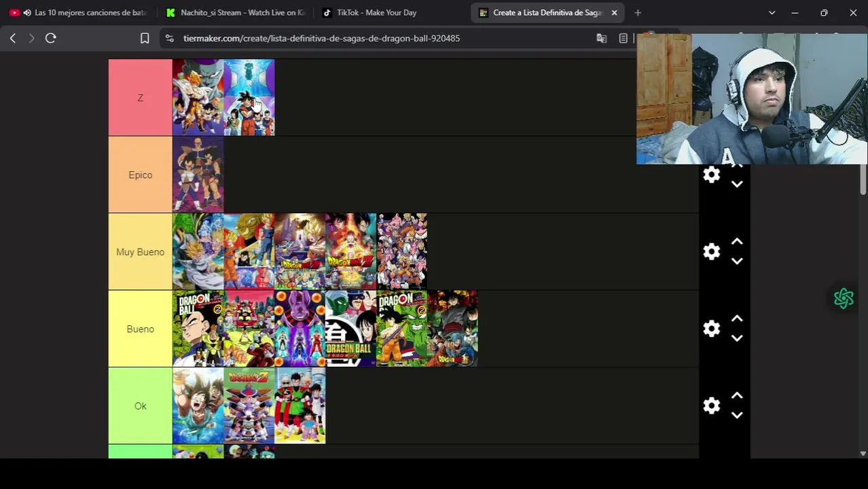Open settings gear for Muy Bueno tier

pos(711,252)
